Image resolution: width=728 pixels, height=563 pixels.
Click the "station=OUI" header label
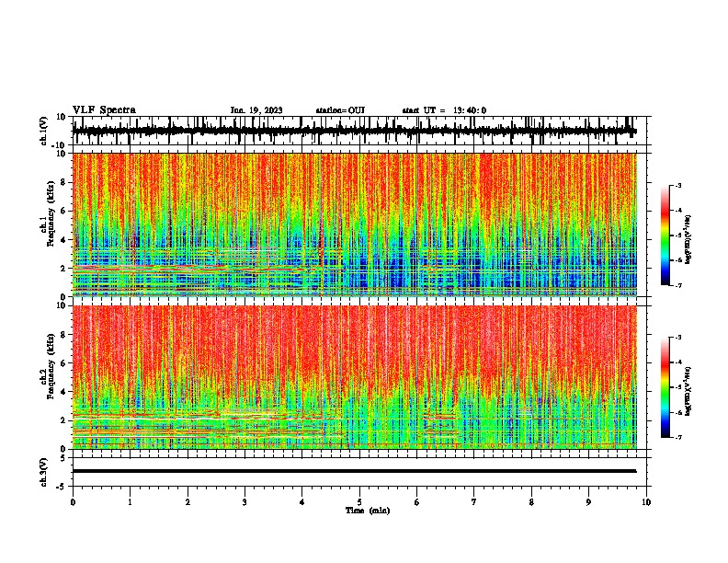pos(340,110)
